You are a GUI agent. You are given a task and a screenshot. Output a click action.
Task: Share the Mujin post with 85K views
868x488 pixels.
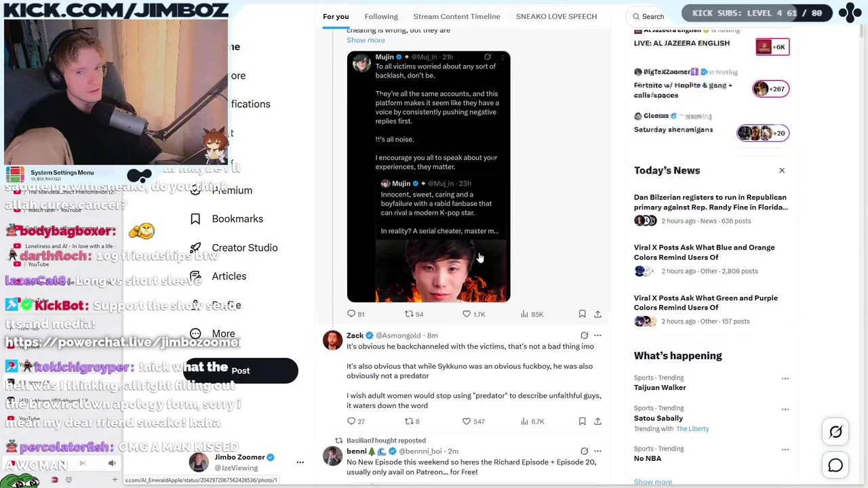(597, 314)
